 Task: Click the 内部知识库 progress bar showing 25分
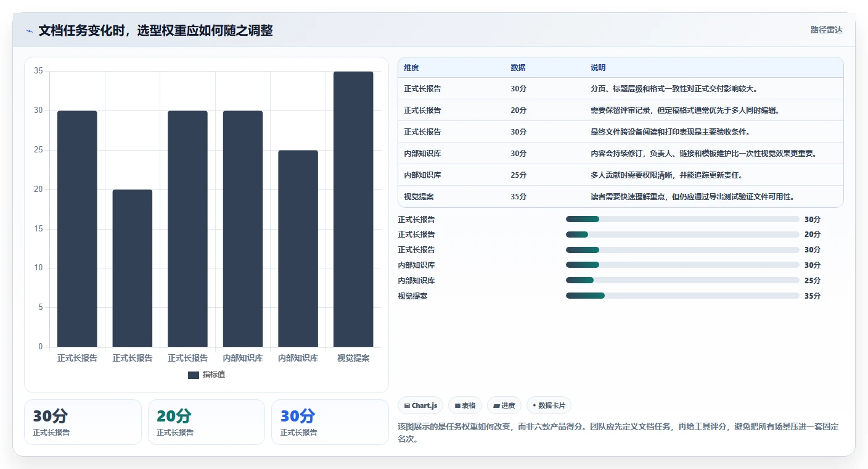point(682,280)
